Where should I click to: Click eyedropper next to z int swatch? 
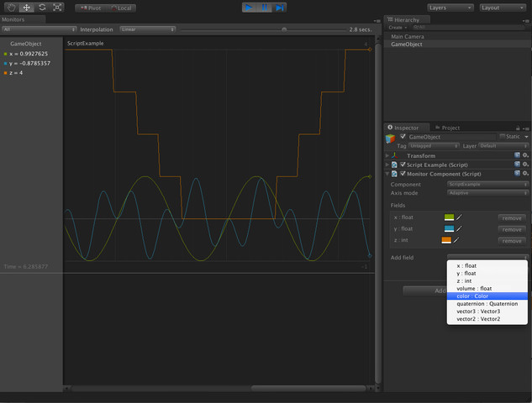(x=456, y=240)
